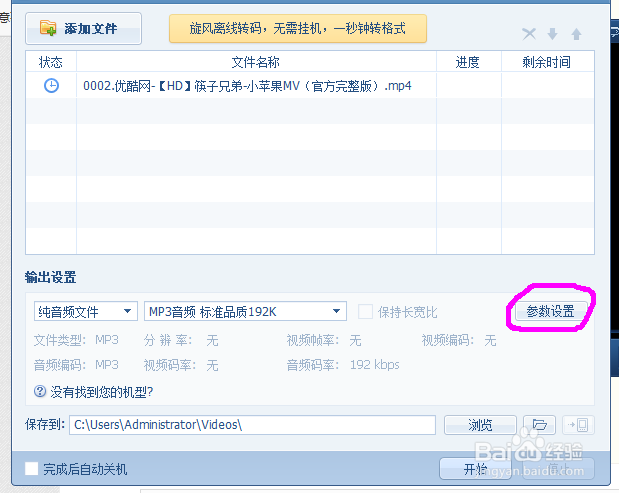619x493 pixels.
Task: Toggle the 保持长宽比 checkbox
Action: (365, 311)
